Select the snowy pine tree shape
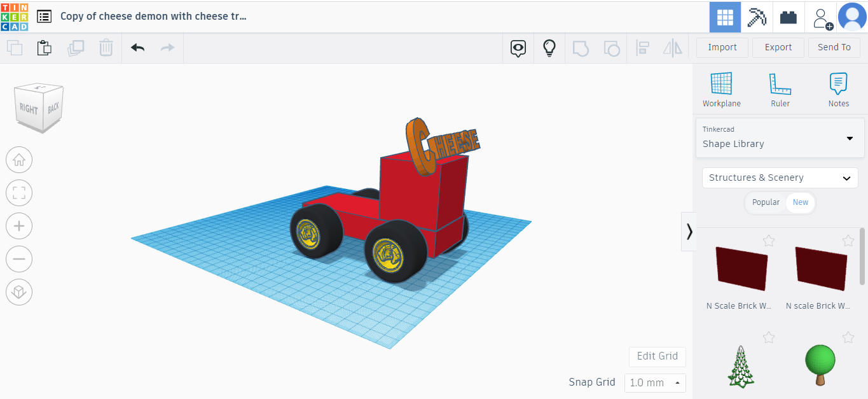 tap(741, 366)
